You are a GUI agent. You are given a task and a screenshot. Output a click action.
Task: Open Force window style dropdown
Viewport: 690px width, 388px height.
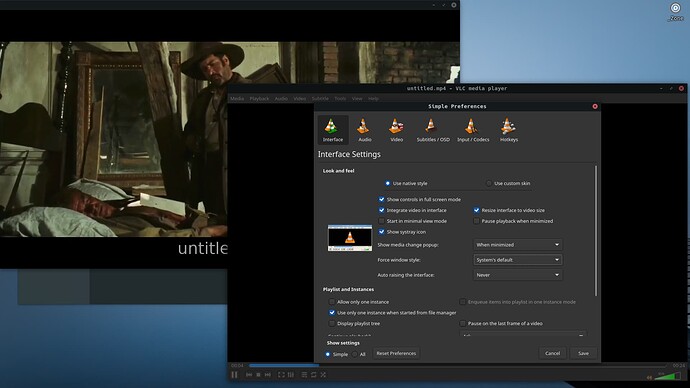coord(518,260)
